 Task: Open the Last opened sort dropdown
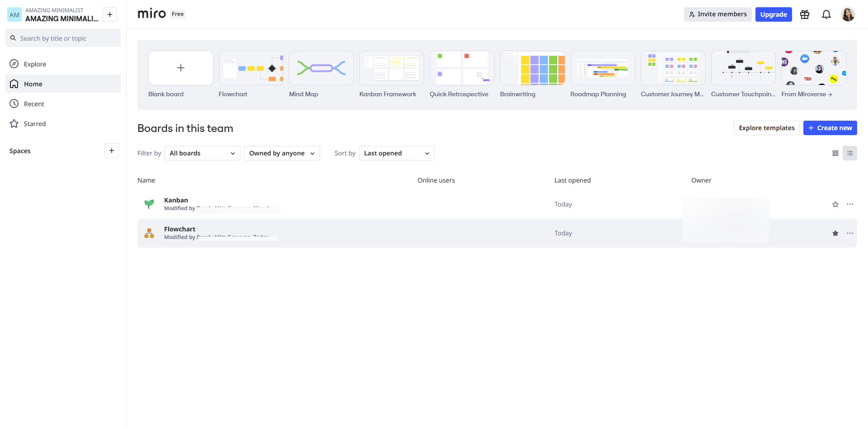pyautogui.click(x=397, y=153)
